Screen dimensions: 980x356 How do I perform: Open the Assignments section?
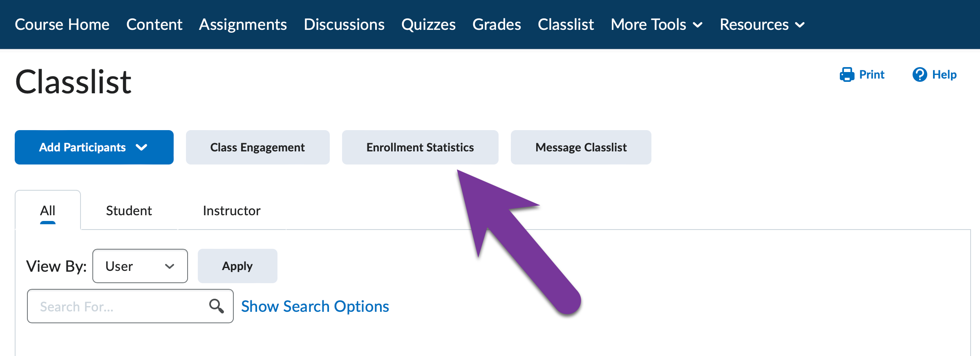pyautogui.click(x=243, y=25)
